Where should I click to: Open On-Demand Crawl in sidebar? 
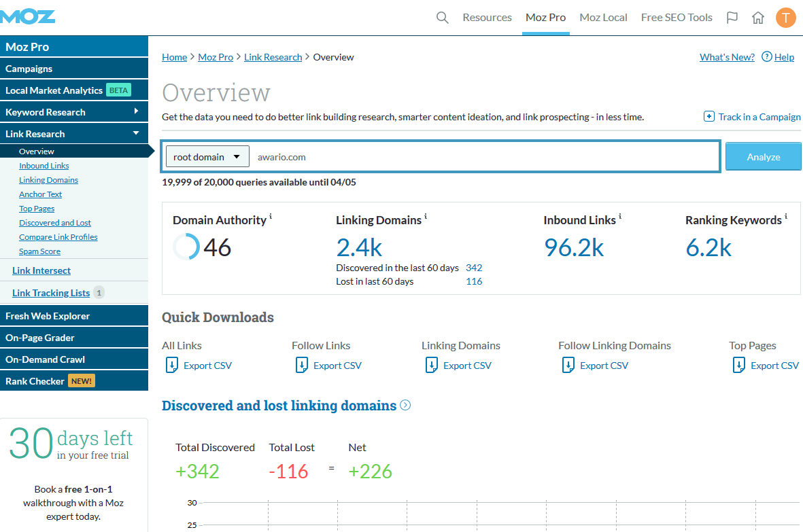[74, 359]
